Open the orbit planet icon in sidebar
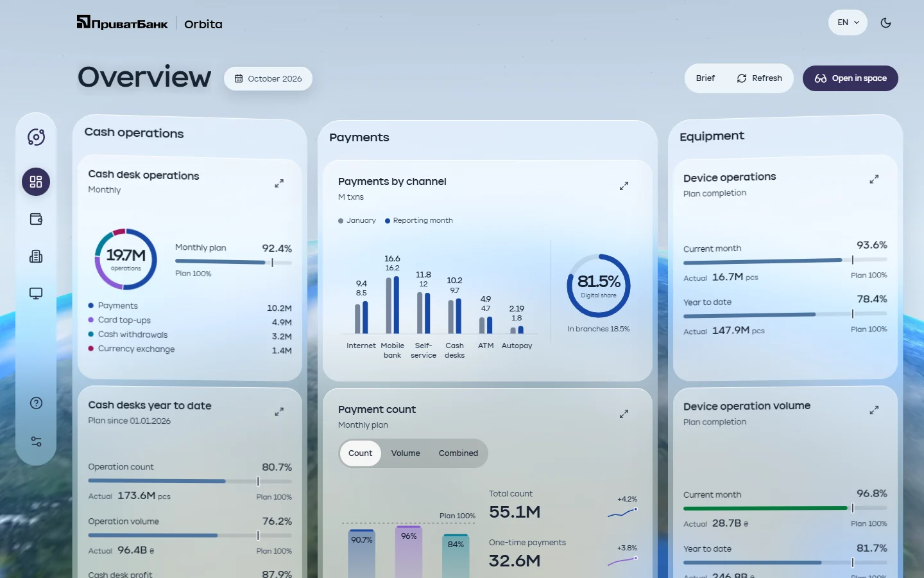The height and width of the screenshot is (578, 924). point(36,137)
